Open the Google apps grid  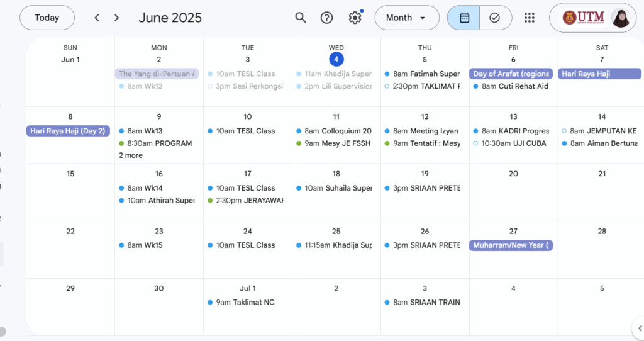(x=530, y=18)
